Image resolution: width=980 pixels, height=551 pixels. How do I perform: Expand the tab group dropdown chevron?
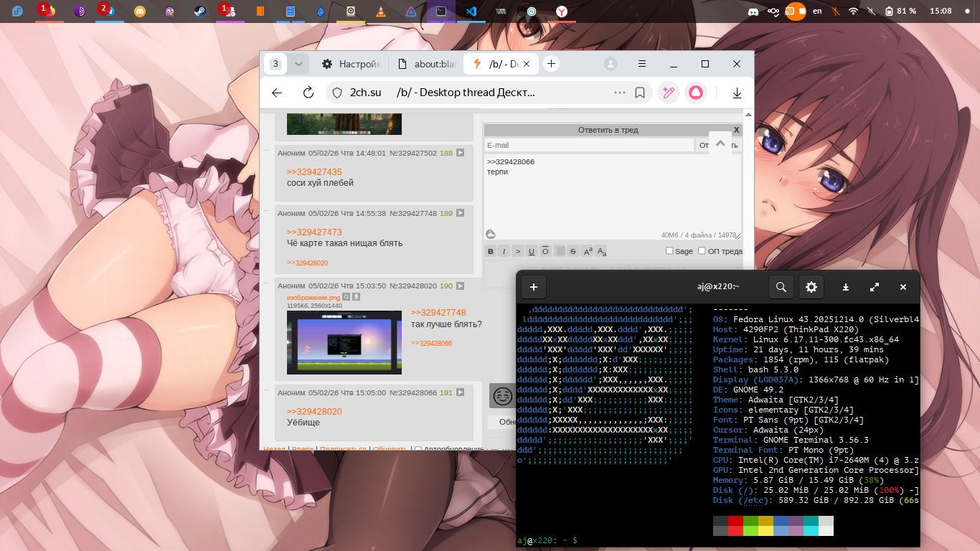298,64
